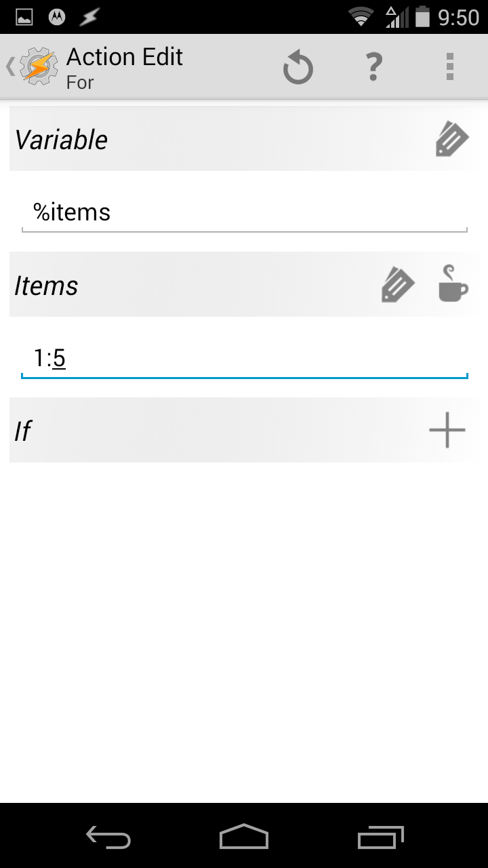The height and width of the screenshot is (868, 488).
Task: Focus the %items variable text field
Action: [x=244, y=213]
